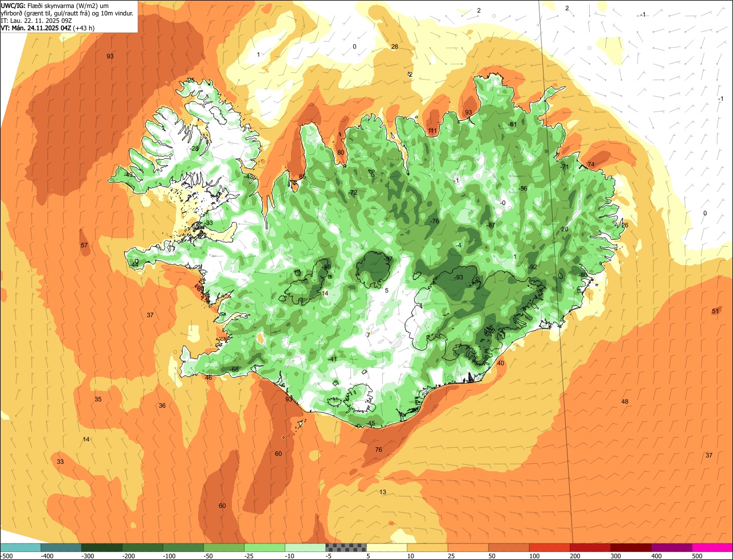This screenshot has width=733, height=560.
Task: Select the dark orange swatch from 50 to 100
Action: coord(509,548)
